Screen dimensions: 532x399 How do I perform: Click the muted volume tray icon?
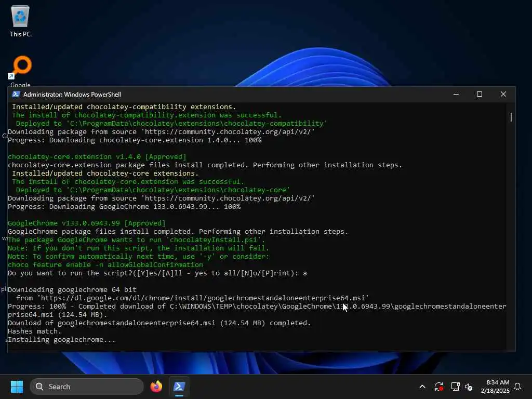[469, 387]
